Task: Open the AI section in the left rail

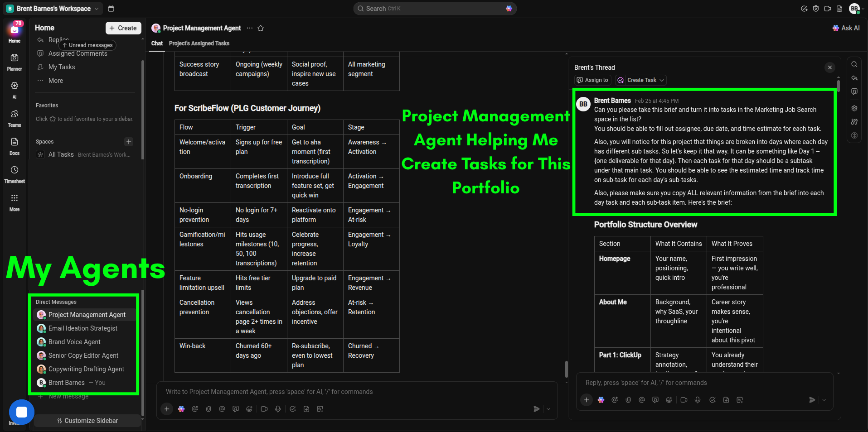Action: tap(15, 90)
